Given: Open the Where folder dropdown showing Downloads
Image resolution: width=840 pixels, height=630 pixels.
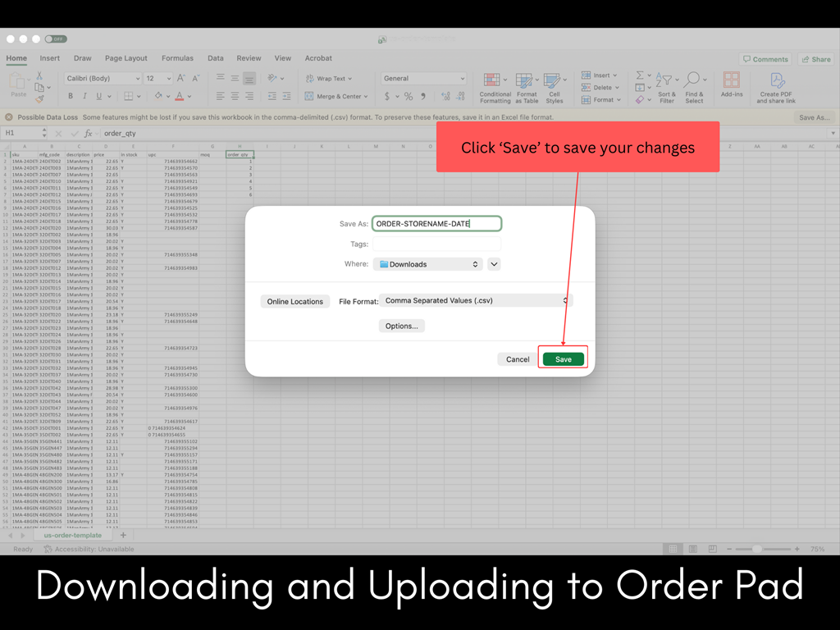Looking at the screenshot, I should pyautogui.click(x=427, y=264).
